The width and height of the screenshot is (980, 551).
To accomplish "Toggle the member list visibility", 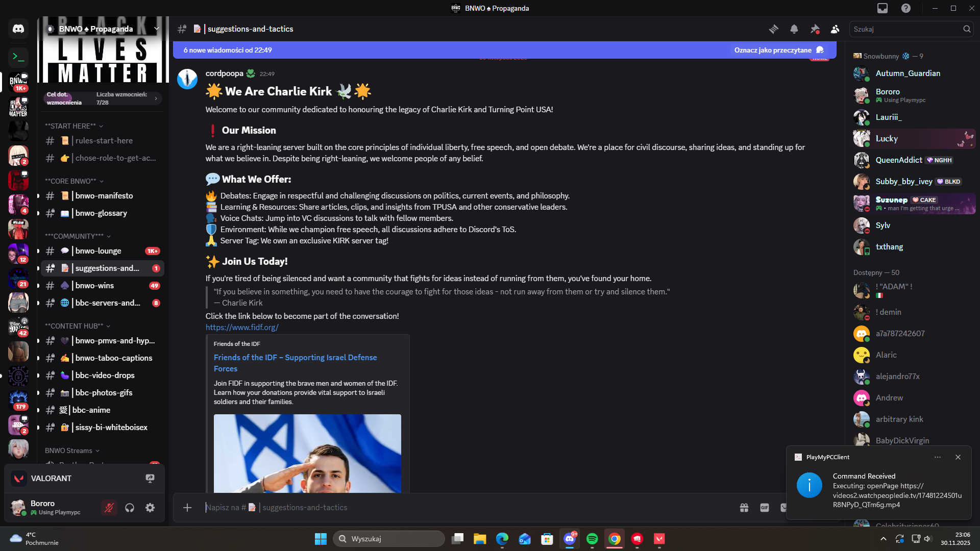I will [835, 29].
